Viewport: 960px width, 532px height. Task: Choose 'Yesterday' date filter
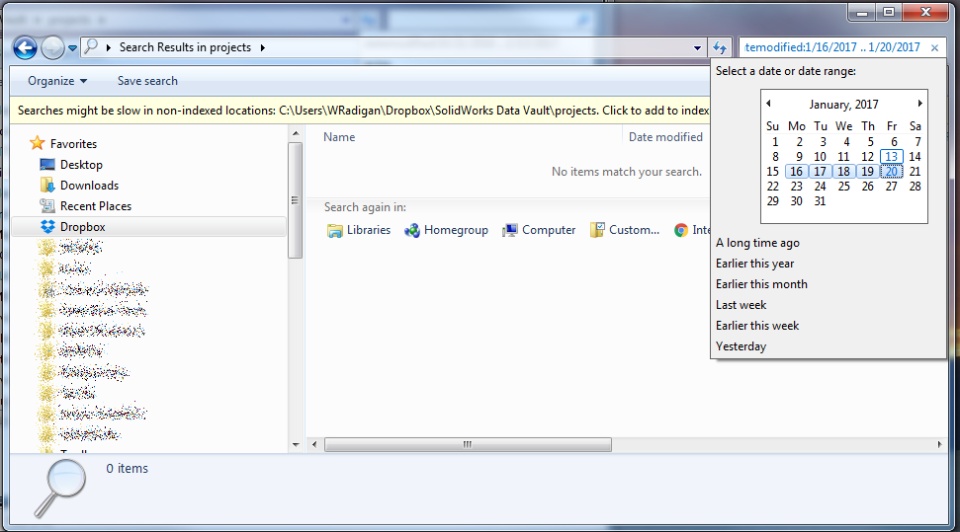(x=741, y=347)
